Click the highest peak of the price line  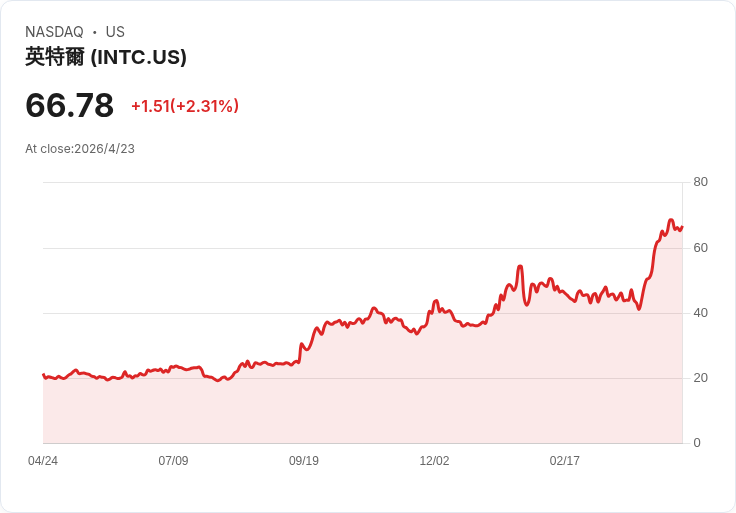click(671, 220)
